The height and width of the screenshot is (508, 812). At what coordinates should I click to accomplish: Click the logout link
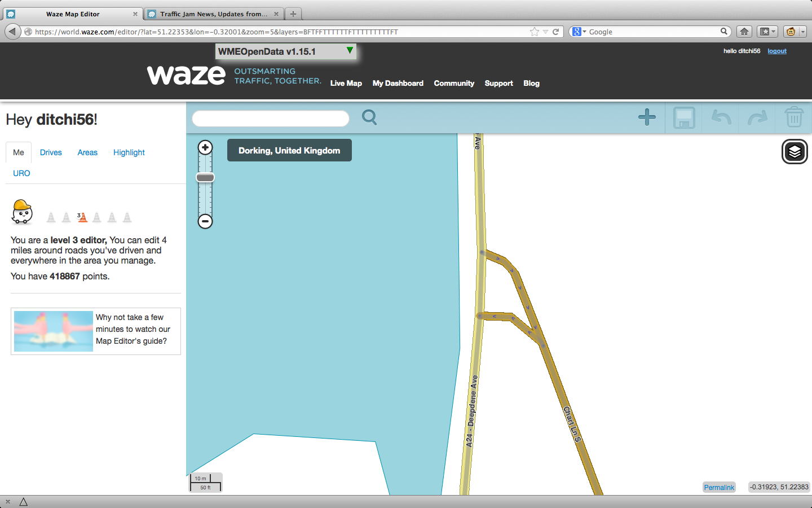777,51
